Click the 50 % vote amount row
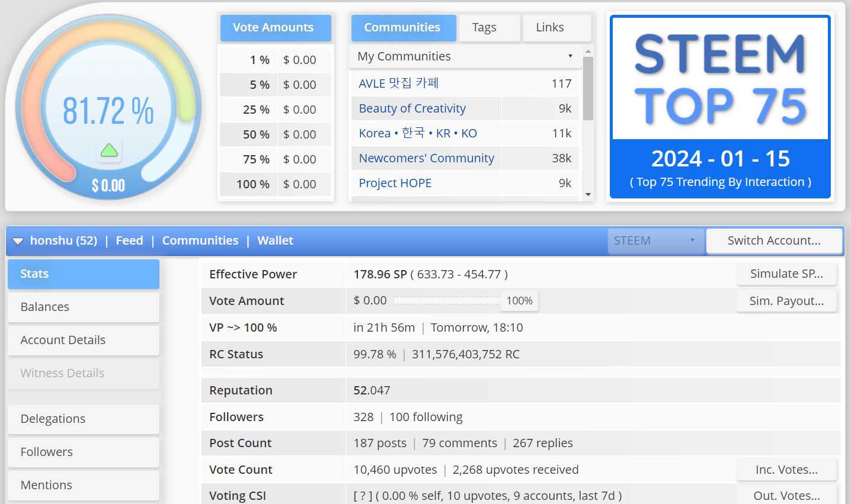This screenshot has width=851, height=504. (276, 134)
